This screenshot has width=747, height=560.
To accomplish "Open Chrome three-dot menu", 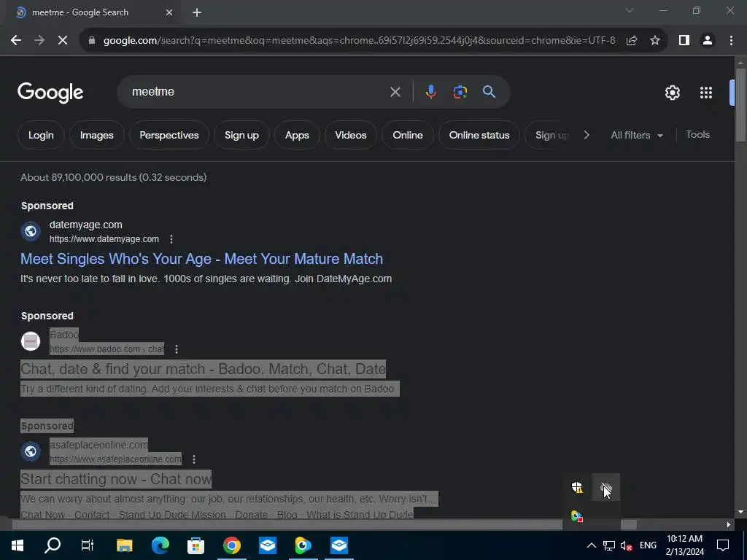I will click(x=731, y=41).
